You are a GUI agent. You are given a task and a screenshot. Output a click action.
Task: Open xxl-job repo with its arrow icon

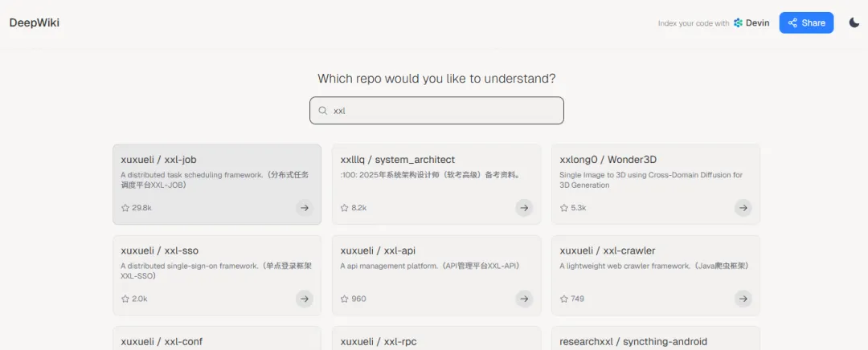305,207
